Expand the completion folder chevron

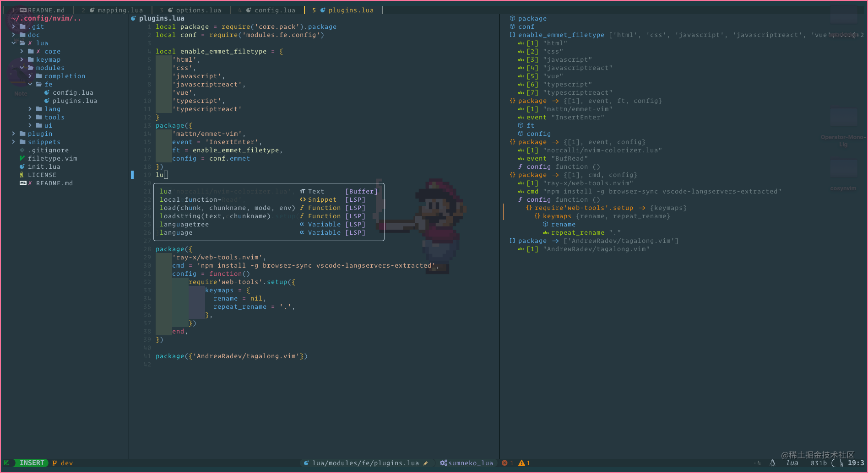(x=30, y=76)
